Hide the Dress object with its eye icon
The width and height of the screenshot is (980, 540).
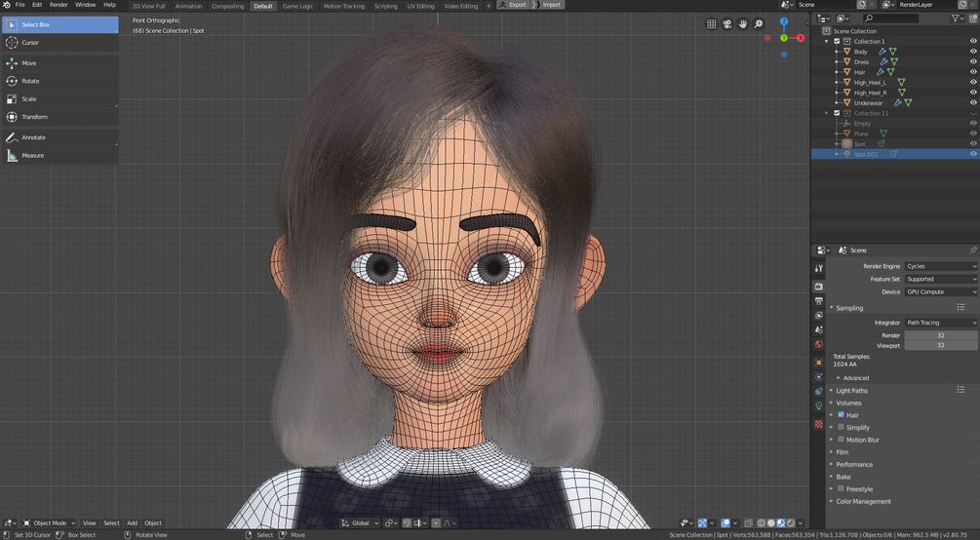point(972,61)
